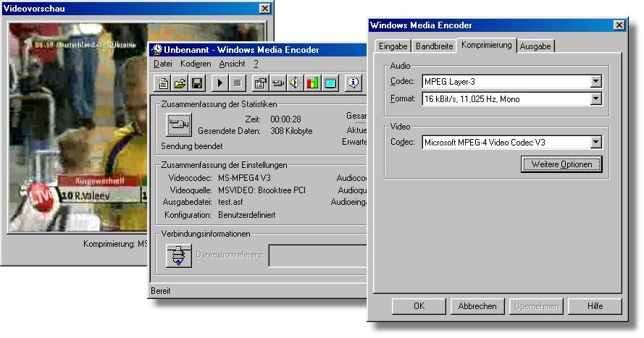Viewport: 644px width, 338px height.
Task: Click the connection icon beside Datenstromreferenz
Action: (179, 255)
